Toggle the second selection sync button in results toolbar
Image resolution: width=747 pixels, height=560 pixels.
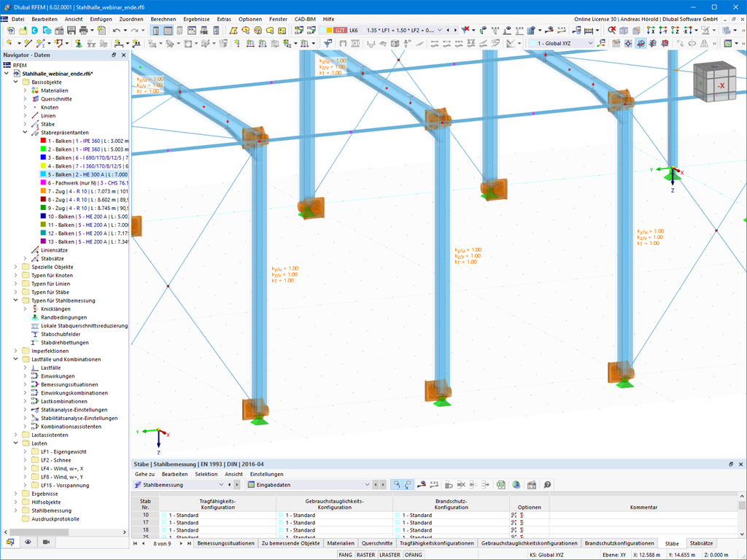[409, 485]
